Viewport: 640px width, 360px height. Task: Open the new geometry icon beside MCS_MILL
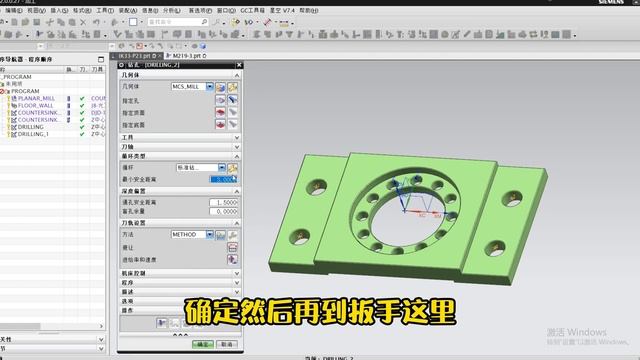click(x=220, y=87)
